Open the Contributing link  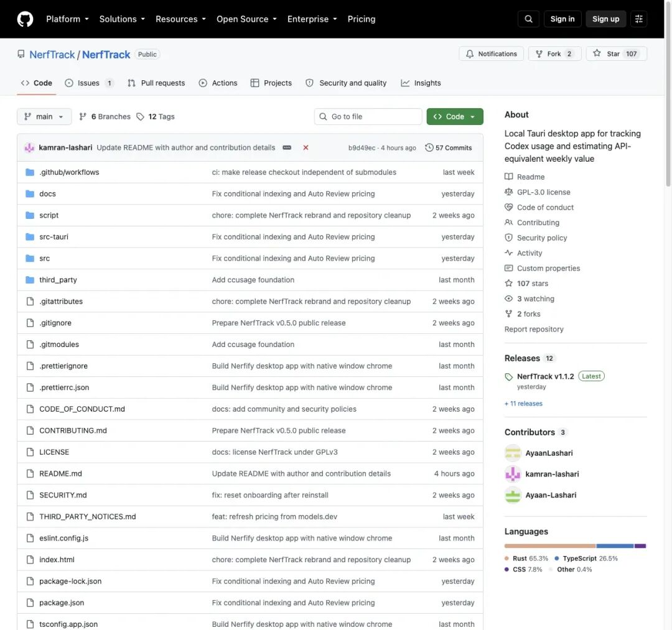tap(532, 223)
